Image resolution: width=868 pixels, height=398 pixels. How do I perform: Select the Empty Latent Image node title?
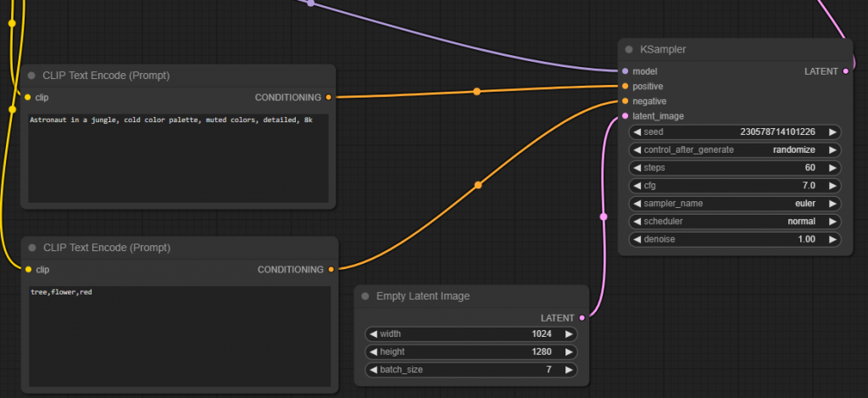pyautogui.click(x=423, y=296)
